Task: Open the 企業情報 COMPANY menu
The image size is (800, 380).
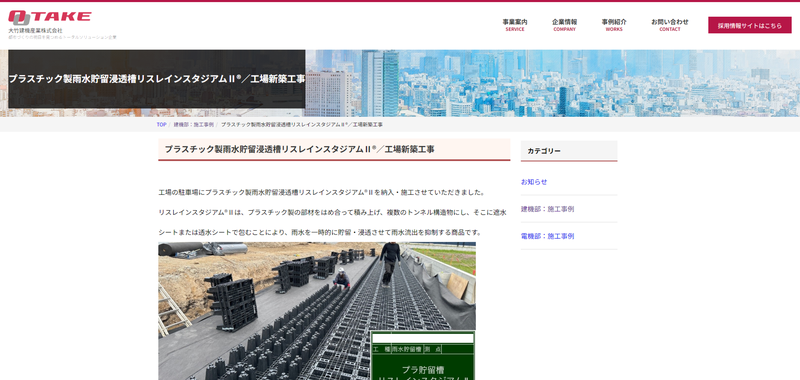Action: 564,25
